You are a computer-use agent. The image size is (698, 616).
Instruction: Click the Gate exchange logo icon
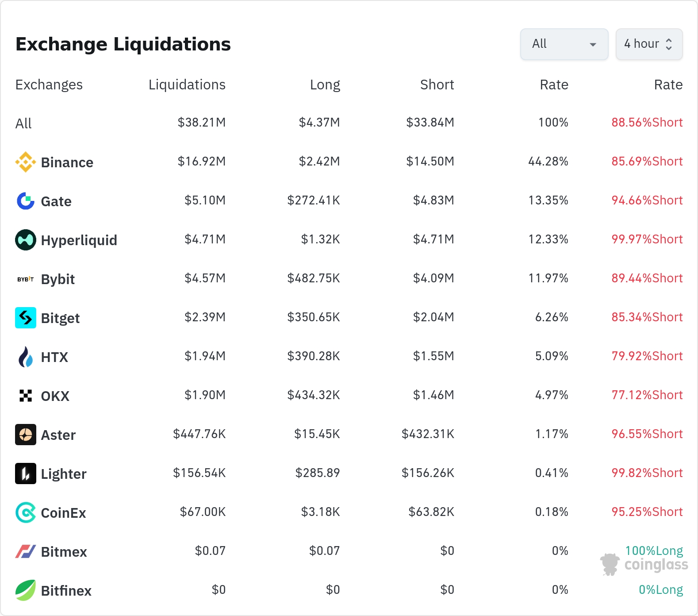click(26, 201)
